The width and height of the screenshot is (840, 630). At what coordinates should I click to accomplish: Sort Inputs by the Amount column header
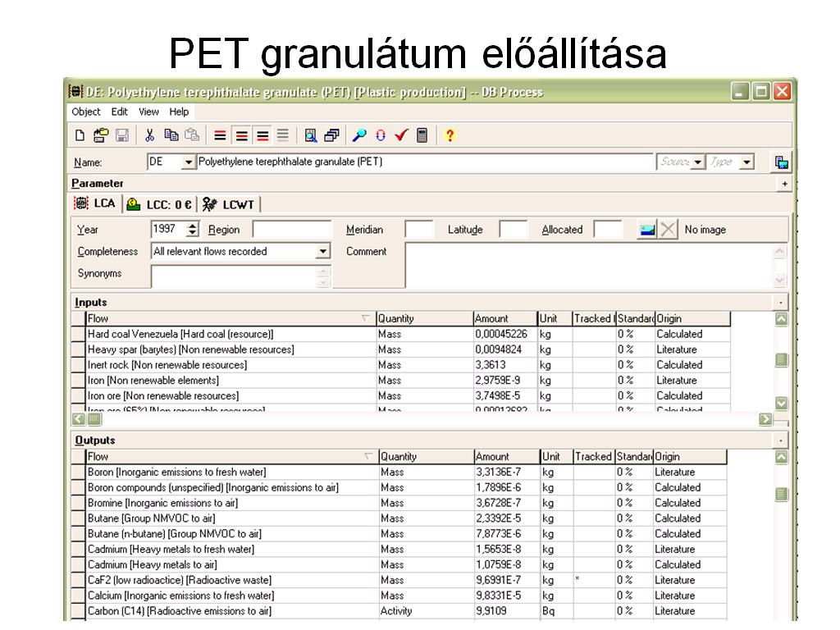pos(505,319)
